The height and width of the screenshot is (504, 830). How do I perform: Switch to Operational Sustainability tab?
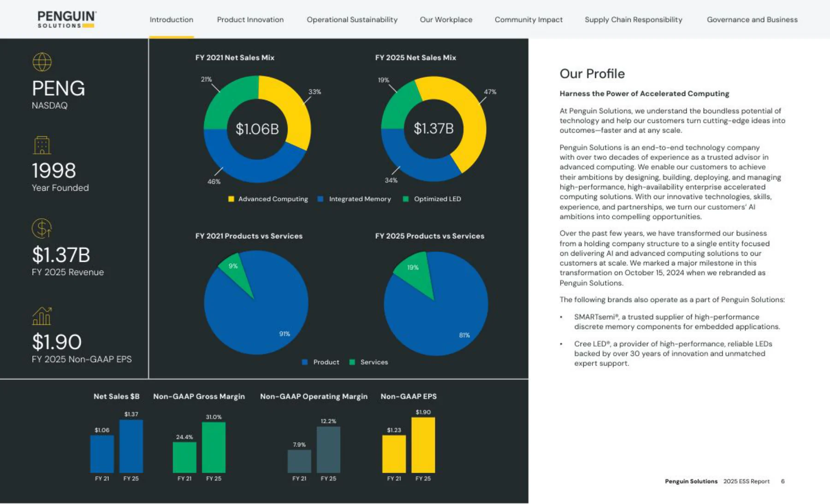pyautogui.click(x=352, y=20)
